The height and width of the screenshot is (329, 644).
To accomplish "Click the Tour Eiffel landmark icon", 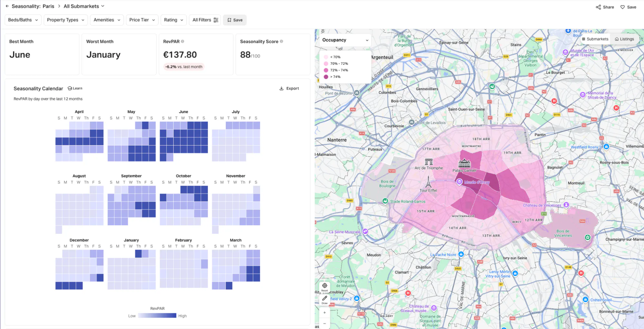I will pos(428,182).
